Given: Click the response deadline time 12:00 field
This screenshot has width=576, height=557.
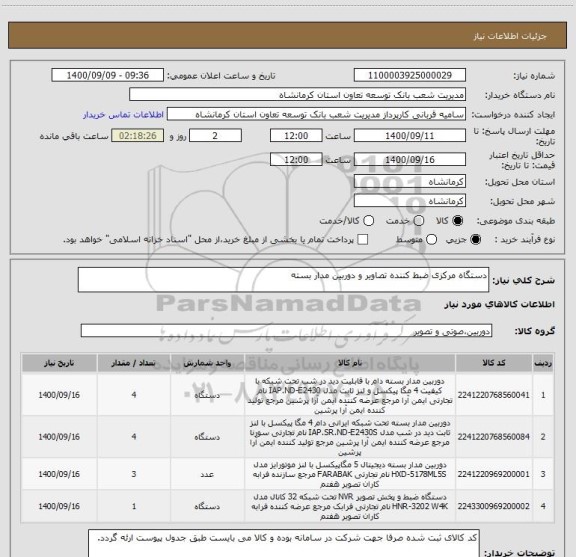Looking at the screenshot, I should 296,136.
